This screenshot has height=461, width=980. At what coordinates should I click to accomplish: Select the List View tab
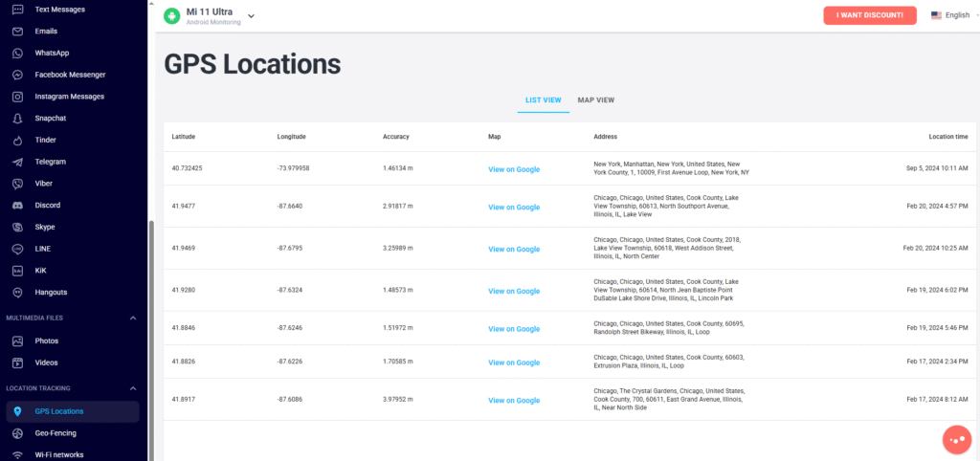[x=543, y=99]
